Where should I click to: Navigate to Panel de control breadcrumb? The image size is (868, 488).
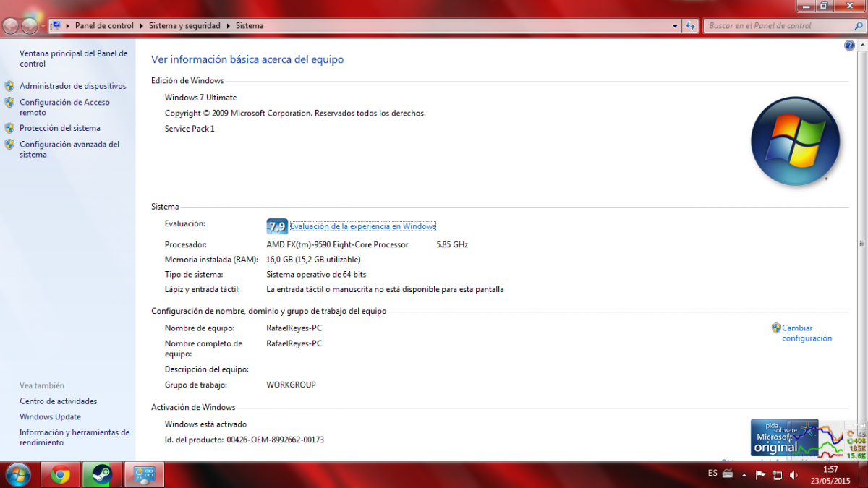pyautogui.click(x=104, y=25)
